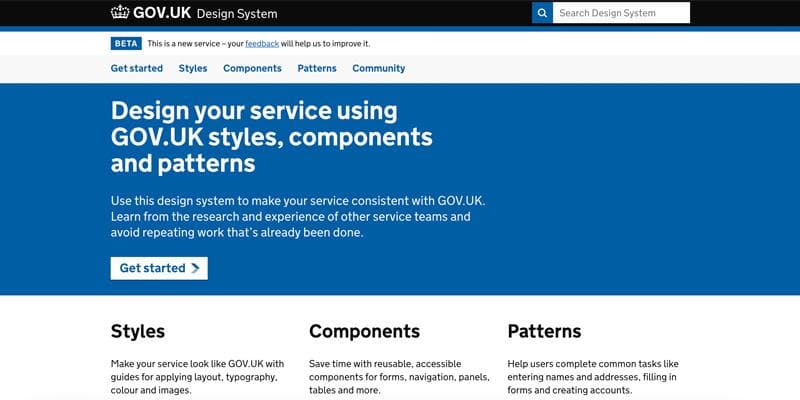The height and width of the screenshot is (400, 800).
Task: Click the Styles section heading
Action: point(138,331)
